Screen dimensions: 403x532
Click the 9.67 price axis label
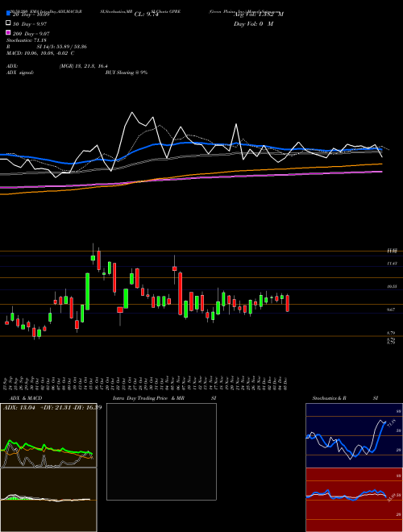point(393,310)
